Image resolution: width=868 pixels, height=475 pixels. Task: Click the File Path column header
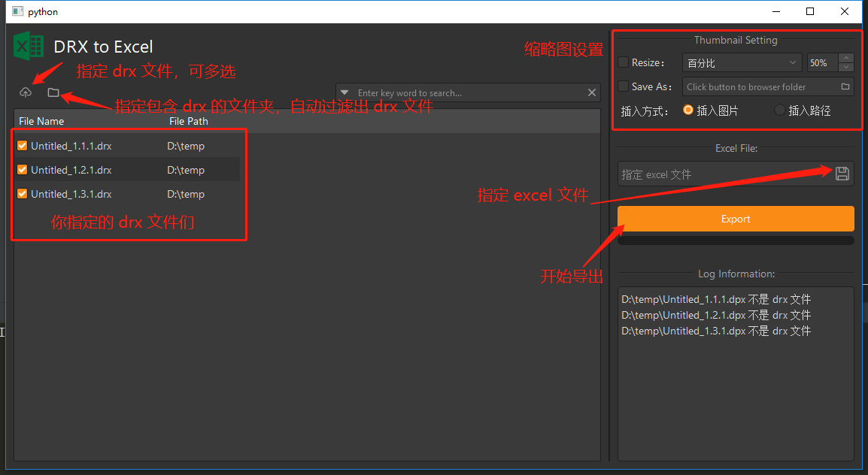tap(189, 121)
